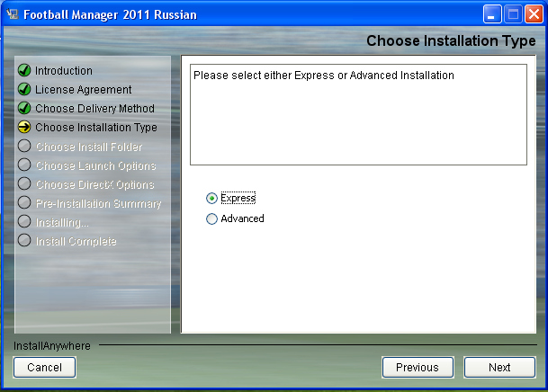Select the Advanced installation radio button

(x=211, y=218)
